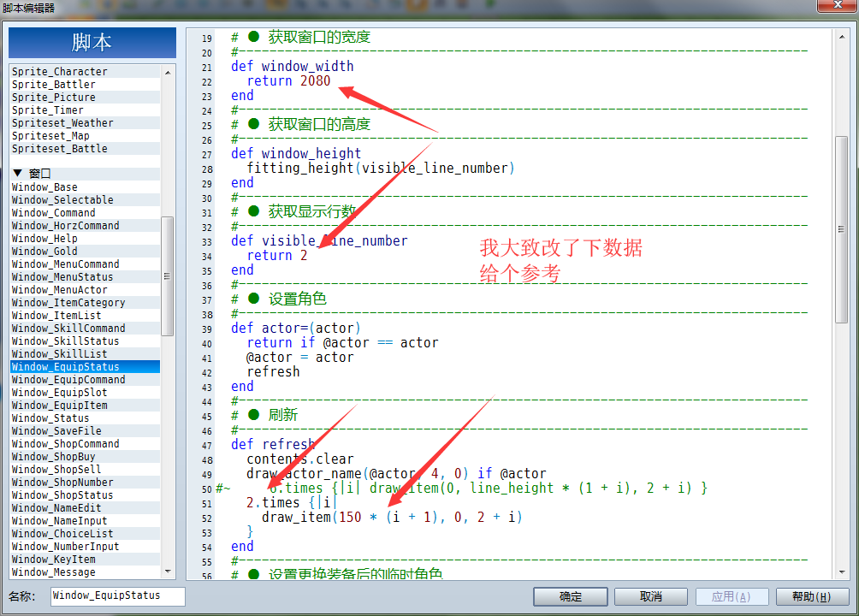Image resolution: width=859 pixels, height=616 pixels.
Task: Open the Window_MenuCommand script
Action: pos(85,264)
